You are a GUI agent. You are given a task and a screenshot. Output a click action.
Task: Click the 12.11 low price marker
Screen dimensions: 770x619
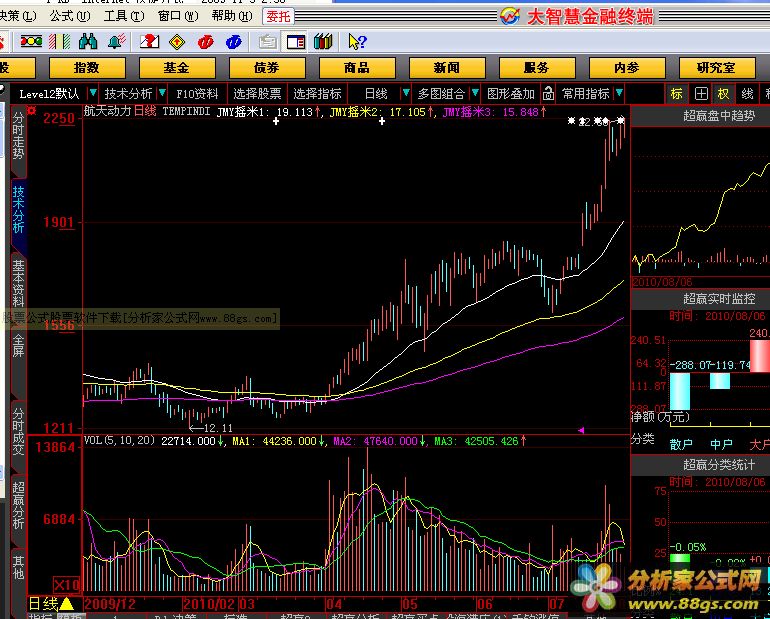tap(212, 428)
